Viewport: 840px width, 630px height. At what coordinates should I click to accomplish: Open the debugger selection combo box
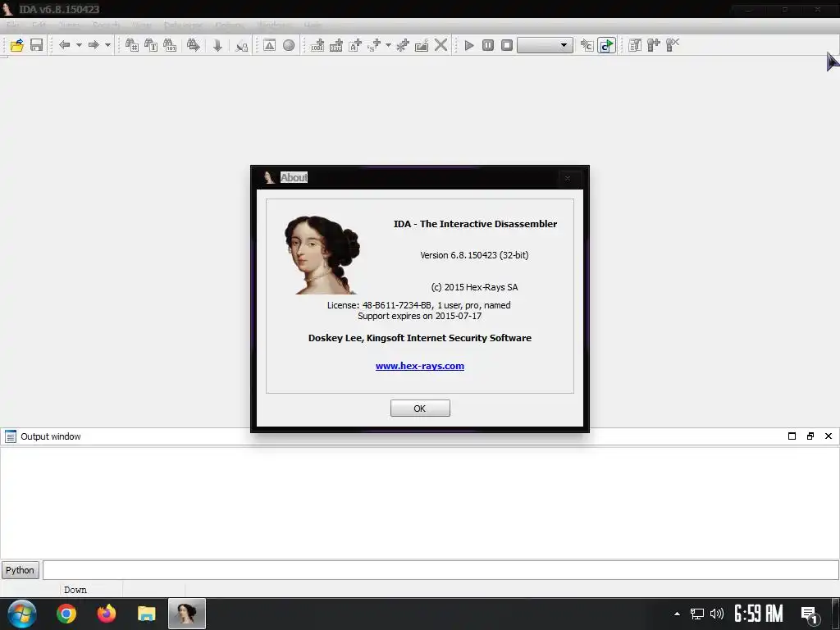[545, 45]
